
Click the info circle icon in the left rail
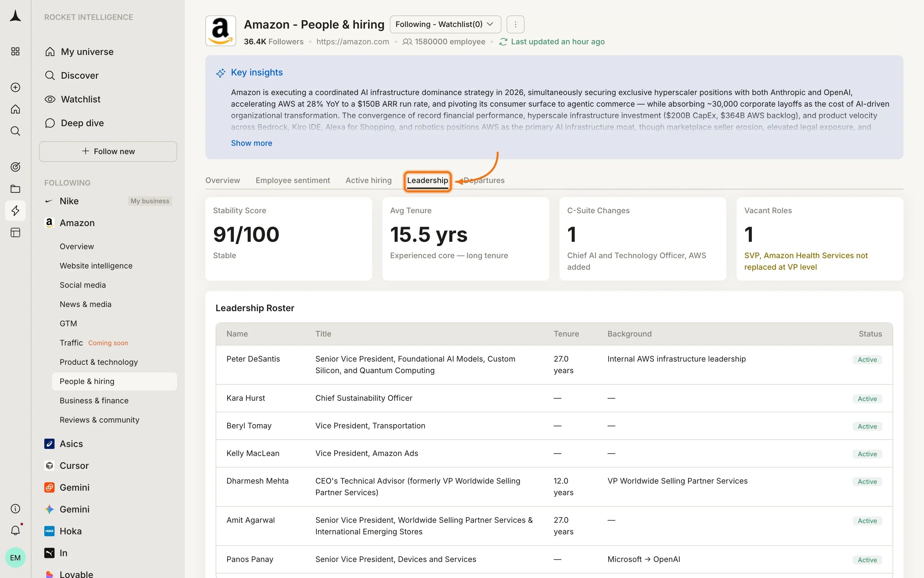15,508
